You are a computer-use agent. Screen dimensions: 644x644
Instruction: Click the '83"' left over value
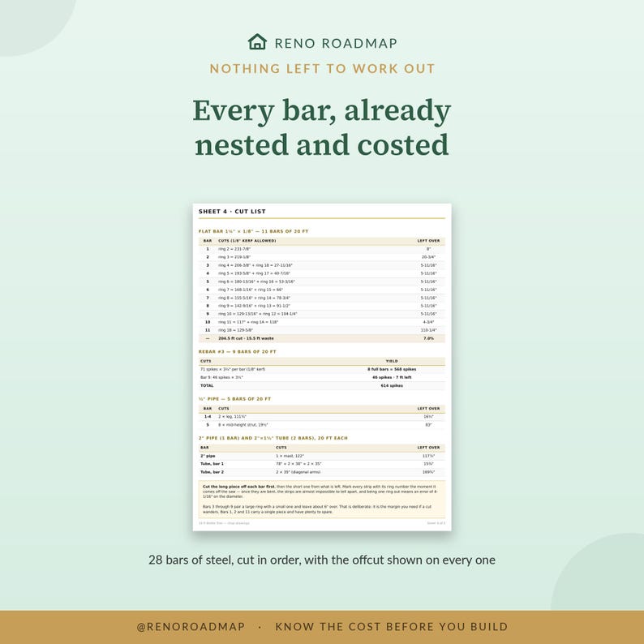(x=428, y=425)
